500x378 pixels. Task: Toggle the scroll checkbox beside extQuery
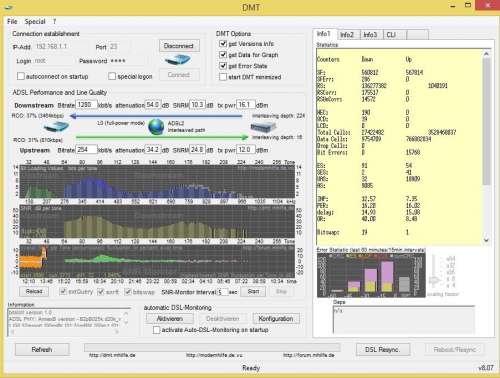(x=100, y=292)
